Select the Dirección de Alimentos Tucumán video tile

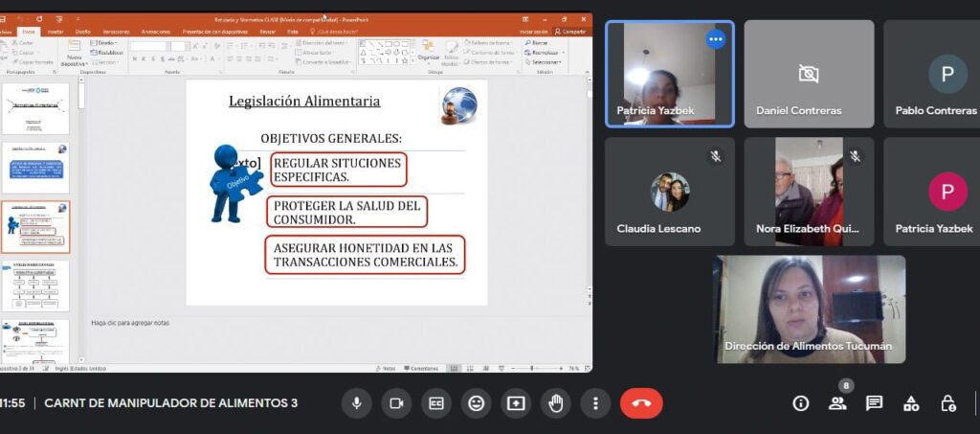810,308
